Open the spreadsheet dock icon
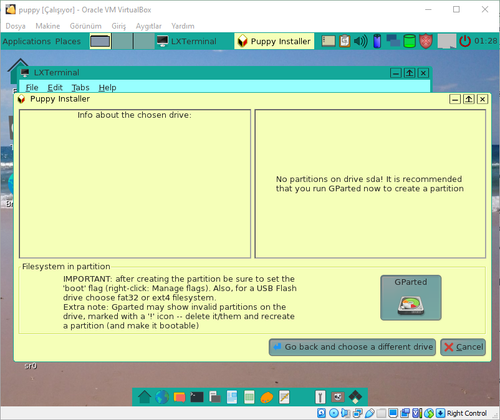Image resolution: width=500 pixels, height=420 pixels. pos(249,397)
